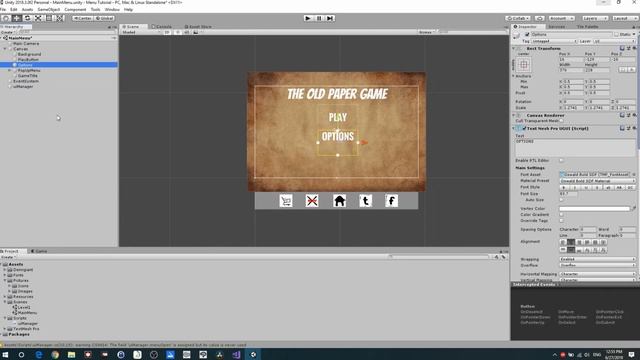Toggle scene image effects button
The width and height of the screenshot is (640, 360).
(x=196, y=32)
